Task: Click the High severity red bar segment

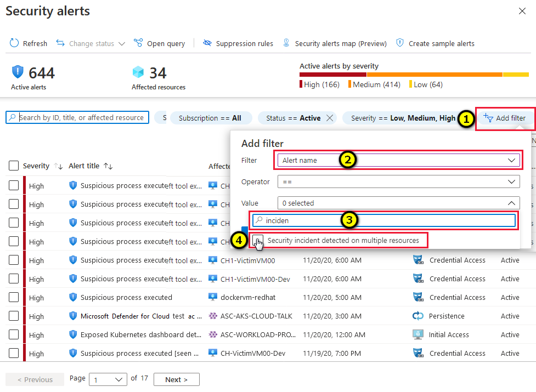Action: coord(333,75)
